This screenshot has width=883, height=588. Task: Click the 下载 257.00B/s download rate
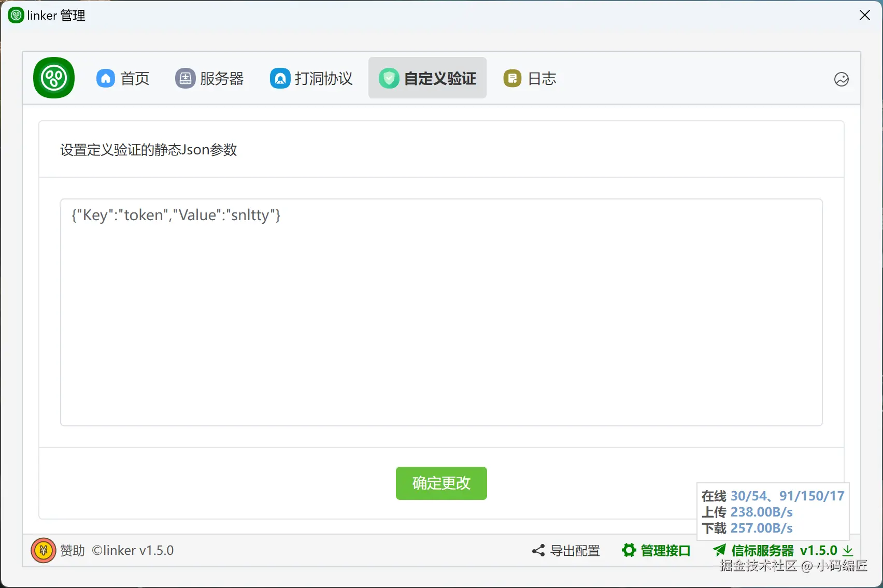pos(747,528)
